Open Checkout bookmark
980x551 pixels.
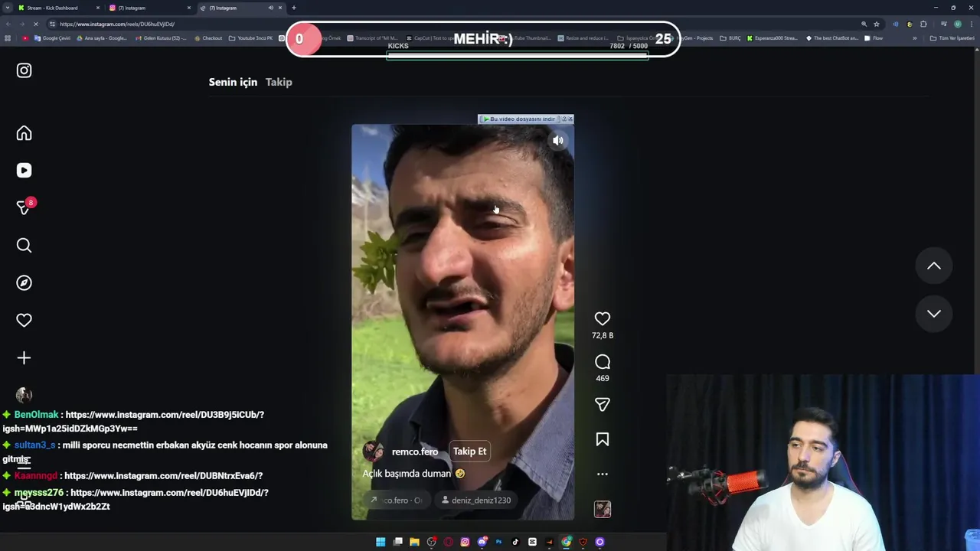point(207,38)
